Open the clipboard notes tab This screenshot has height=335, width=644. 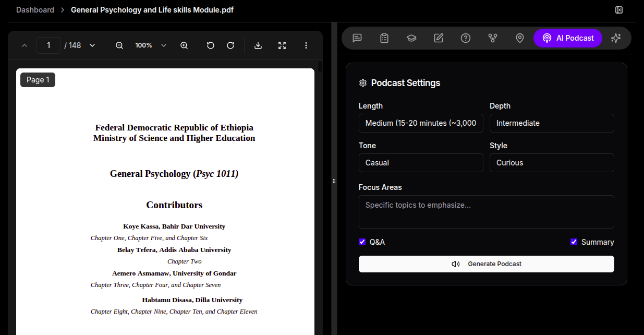(x=384, y=38)
